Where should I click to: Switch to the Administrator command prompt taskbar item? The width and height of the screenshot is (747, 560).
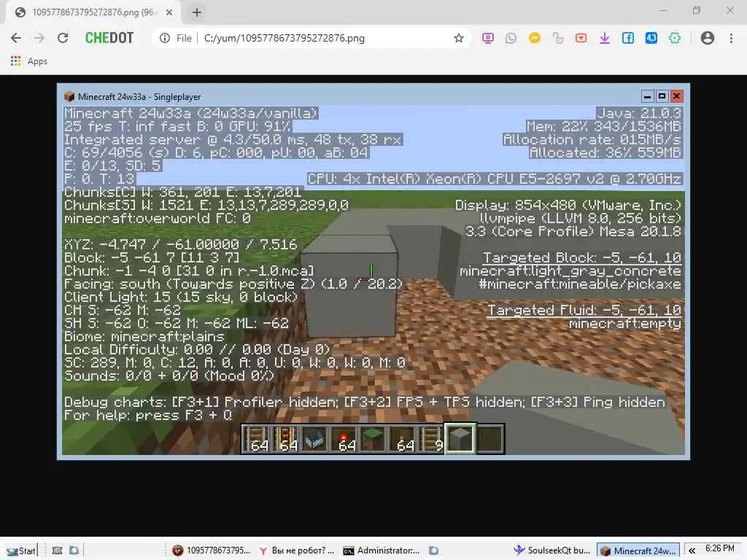tap(381, 551)
